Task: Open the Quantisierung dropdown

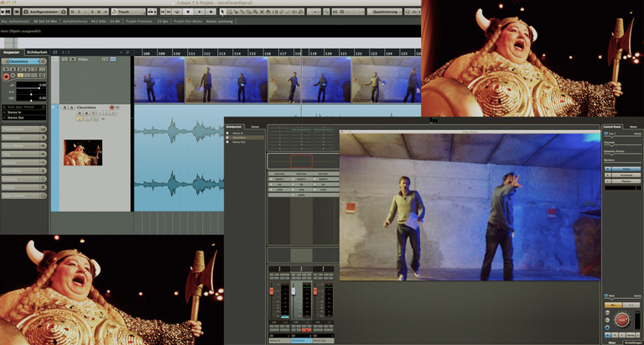Action: [384, 12]
